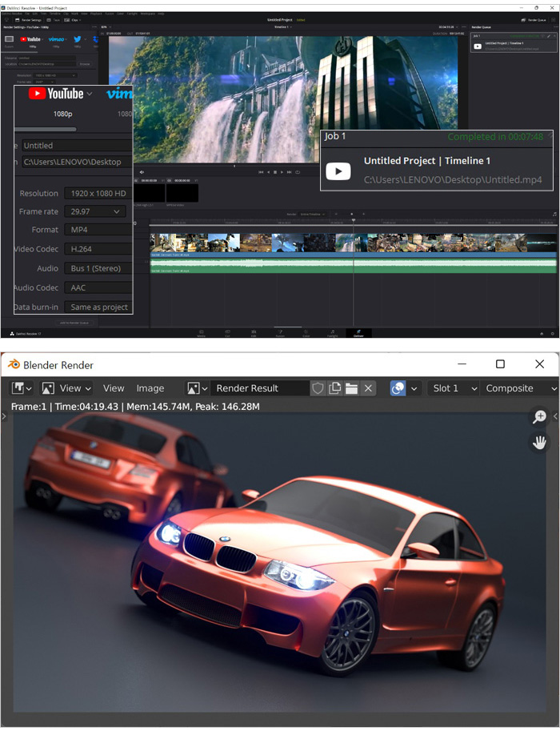Open the Slot 1 render slot dropdown
The height and width of the screenshot is (731, 560).
[454, 388]
